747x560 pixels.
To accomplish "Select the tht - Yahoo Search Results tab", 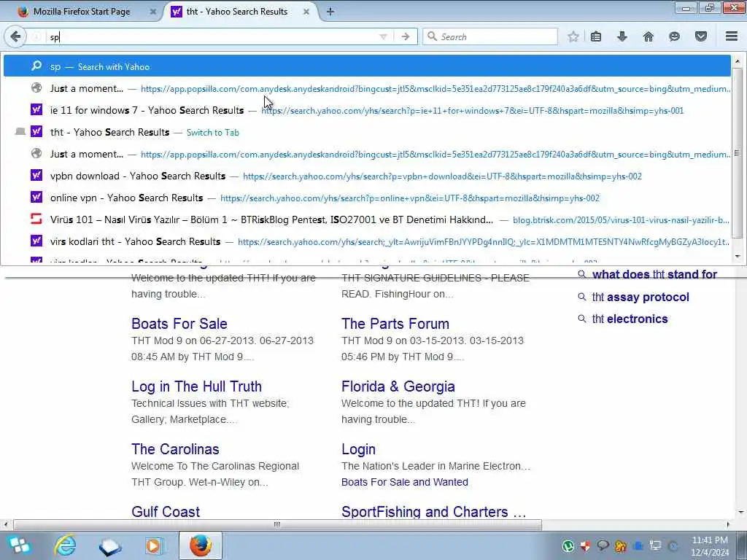I will (237, 12).
